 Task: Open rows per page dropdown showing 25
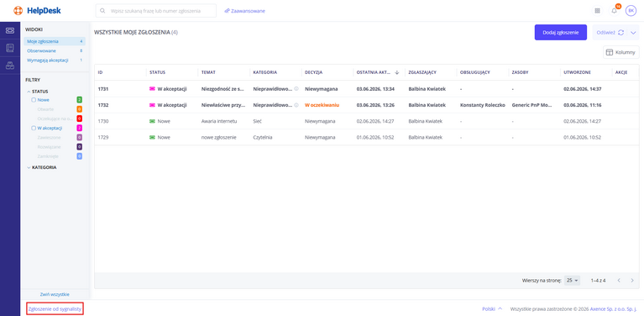[x=572, y=281]
